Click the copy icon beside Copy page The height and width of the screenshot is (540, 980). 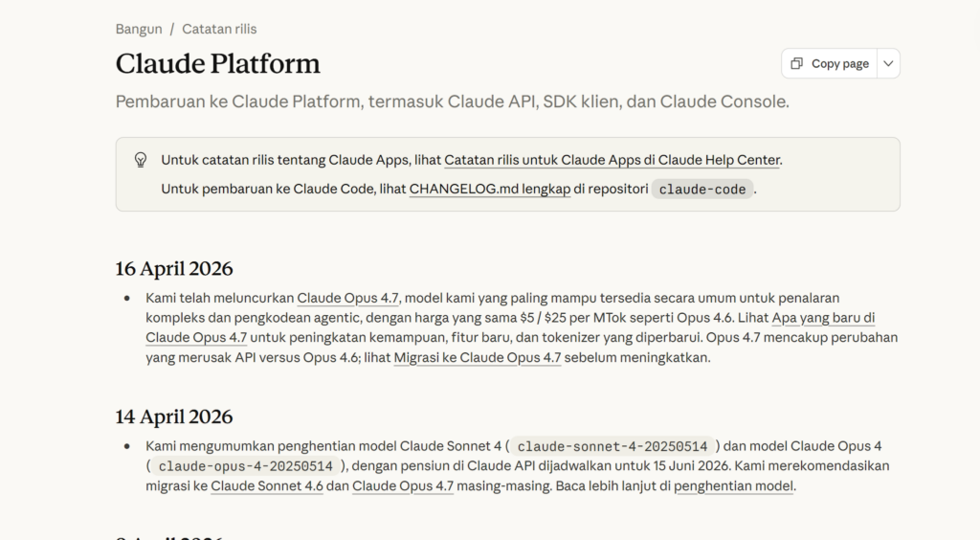coord(796,64)
